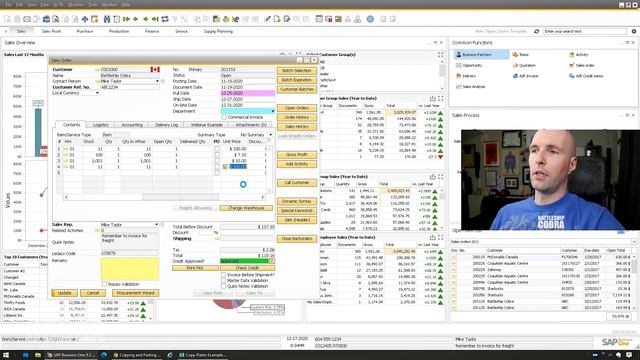Toggle Master Data Validation checkbox

coord(223,281)
